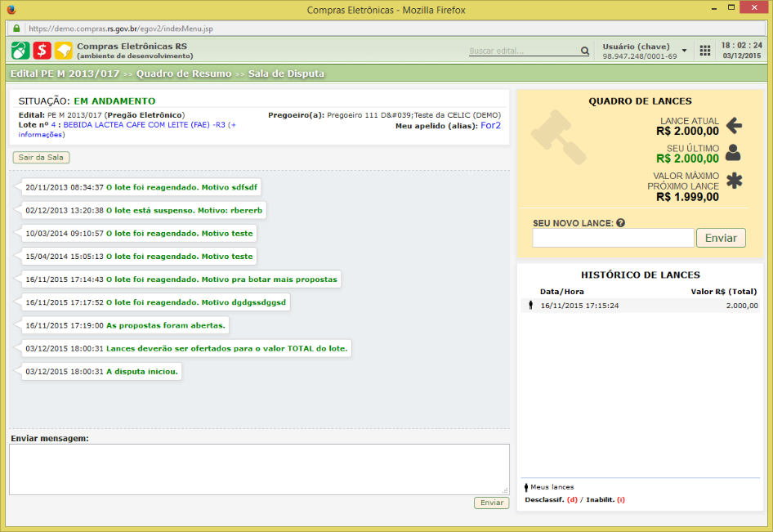
Task: Click the green mouse icon in header
Action: pyautogui.click(x=20, y=51)
